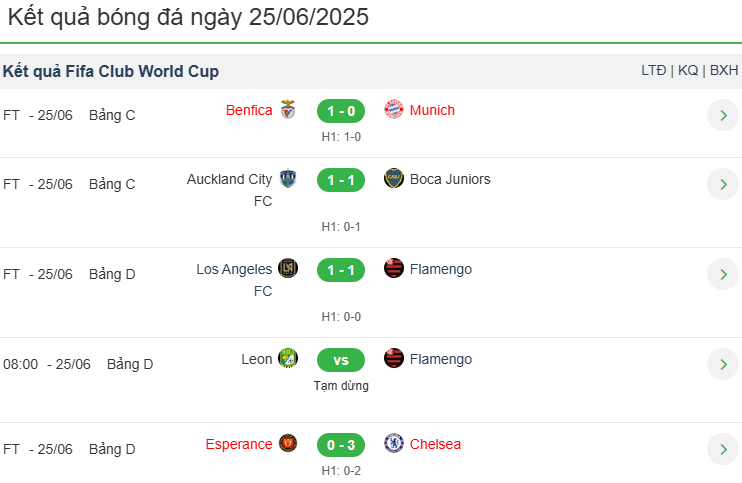
Task: Click the green VS badge for Leon match
Action: point(341,360)
